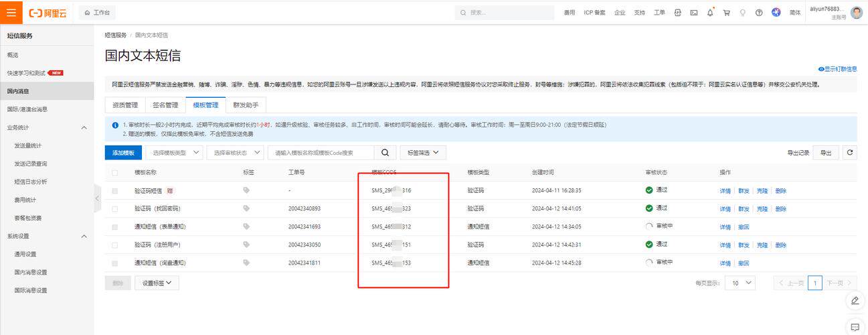Switch to the 群发助手 tab
This screenshot has width=868, height=335.
[x=246, y=105]
